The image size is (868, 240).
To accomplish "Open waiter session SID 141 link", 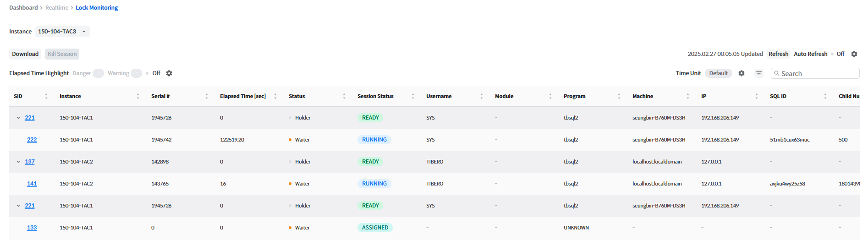I will [32, 184].
